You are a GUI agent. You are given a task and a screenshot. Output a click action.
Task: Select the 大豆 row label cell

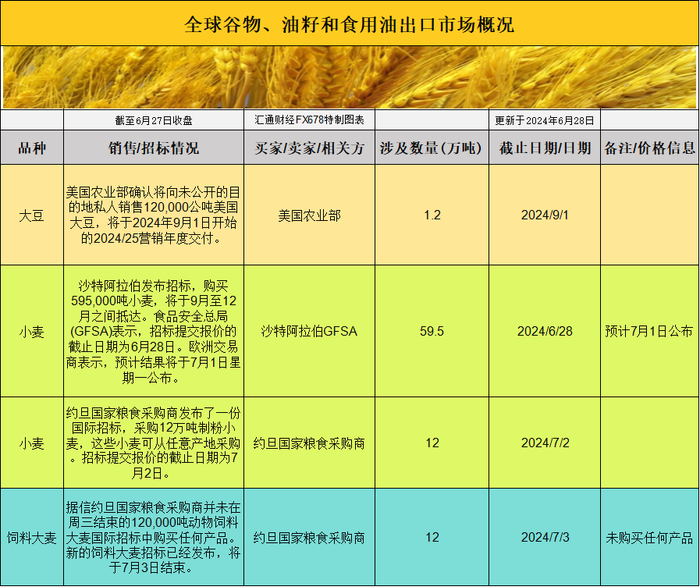coord(32,215)
